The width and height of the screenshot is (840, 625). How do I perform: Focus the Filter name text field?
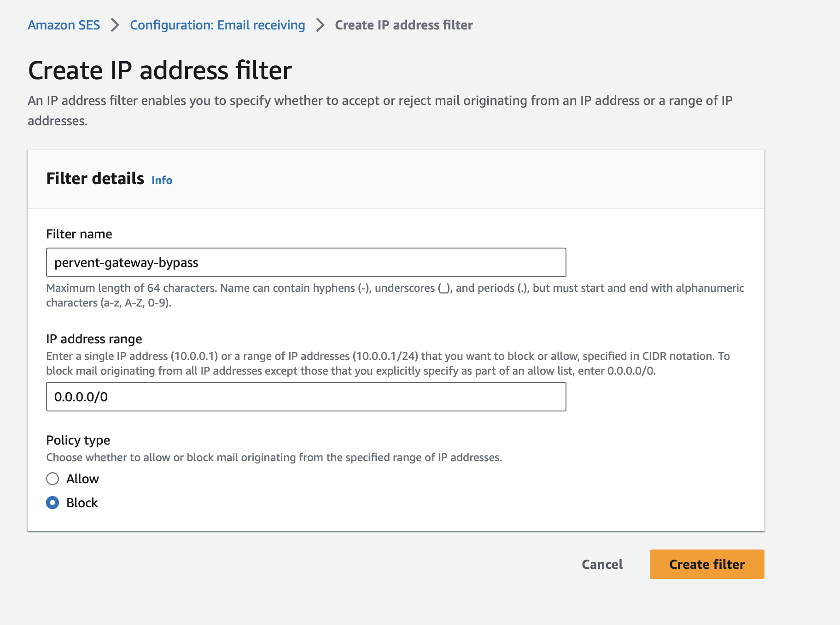(306, 262)
